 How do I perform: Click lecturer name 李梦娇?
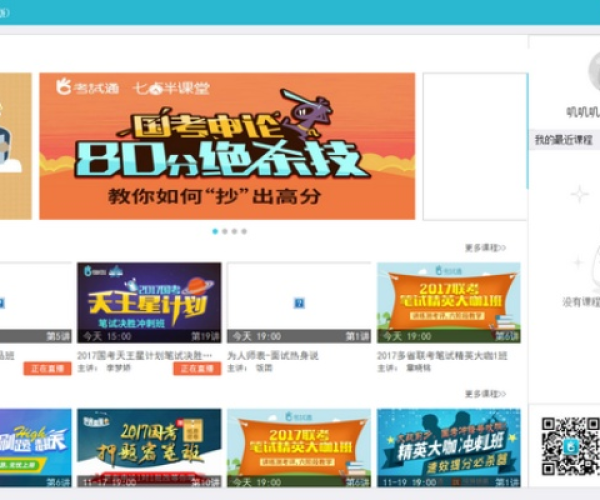point(119,368)
